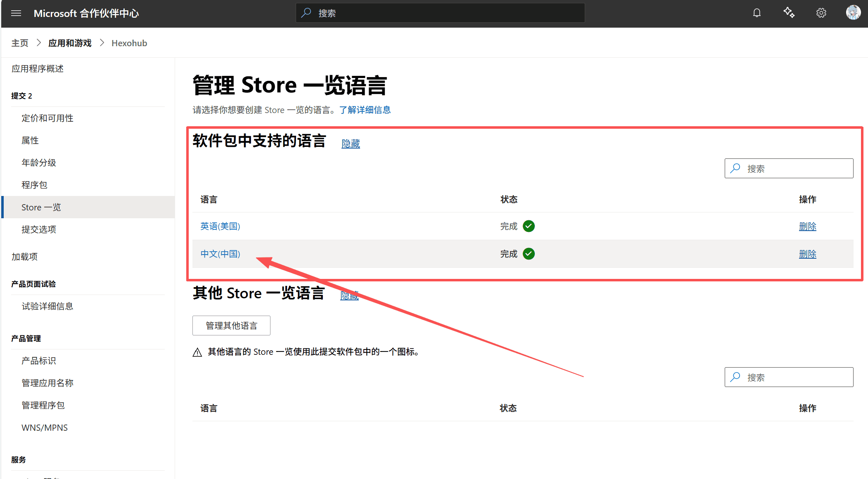Click the green checkmark for Chinese (China)
868x479 pixels.
[x=529, y=254]
